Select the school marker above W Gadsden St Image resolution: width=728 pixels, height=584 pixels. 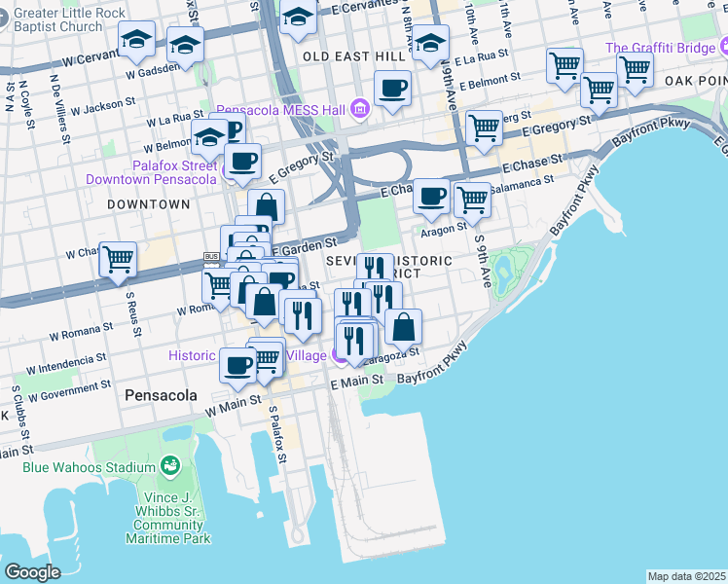185,47
